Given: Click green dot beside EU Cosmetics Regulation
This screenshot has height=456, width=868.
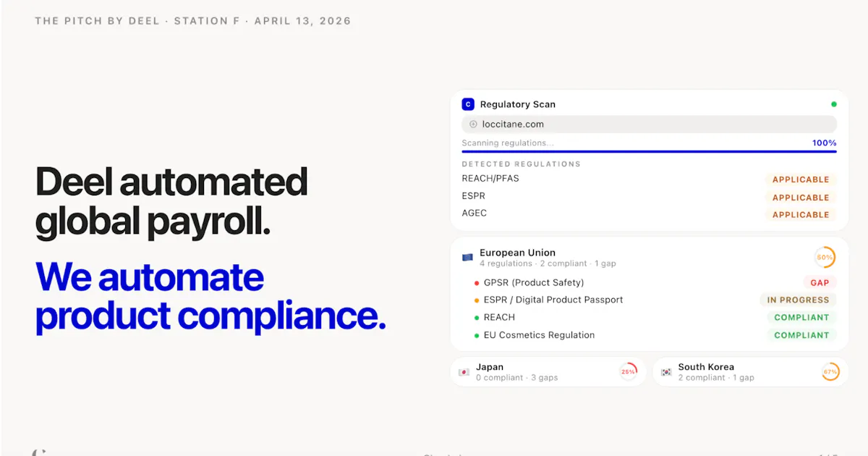Looking at the screenshot, I should click(x=477, y=336).
